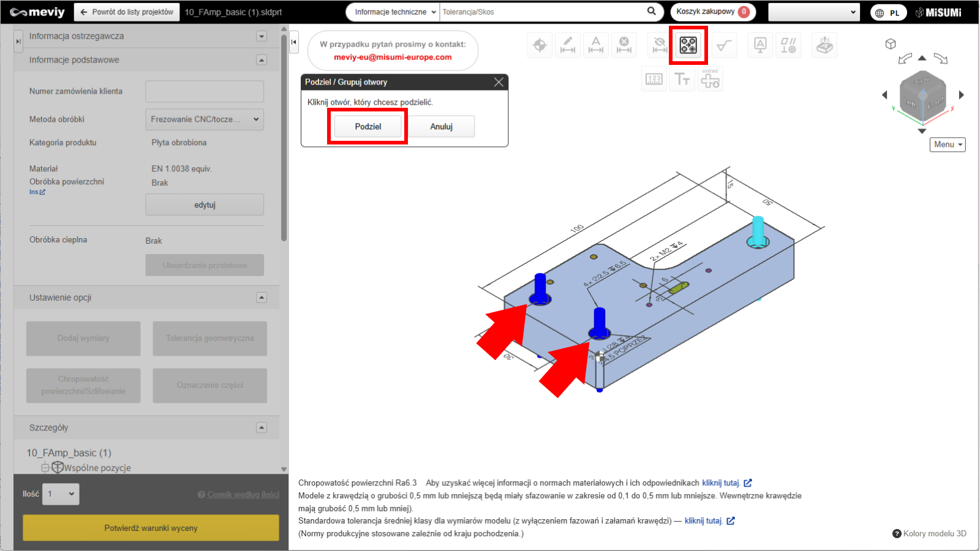Open the view cube Menu dropdown
980x551 pixels.
947,144
